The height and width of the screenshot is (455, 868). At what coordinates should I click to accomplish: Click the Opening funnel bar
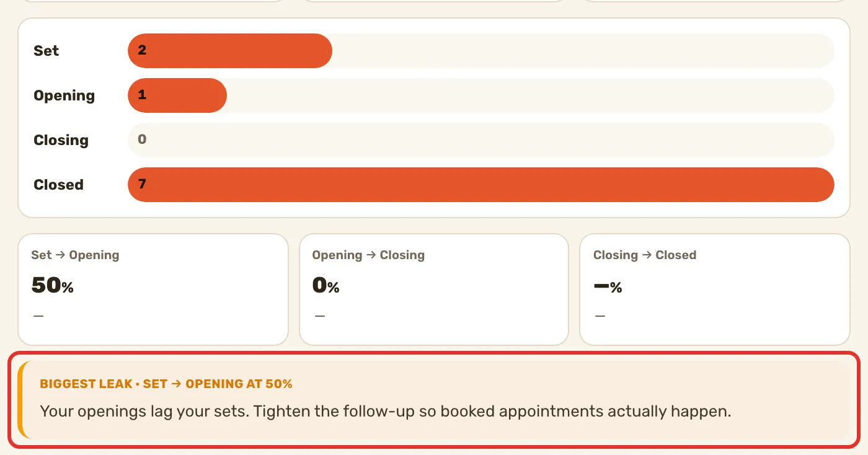pyautogui.click(x=177, y=95)
